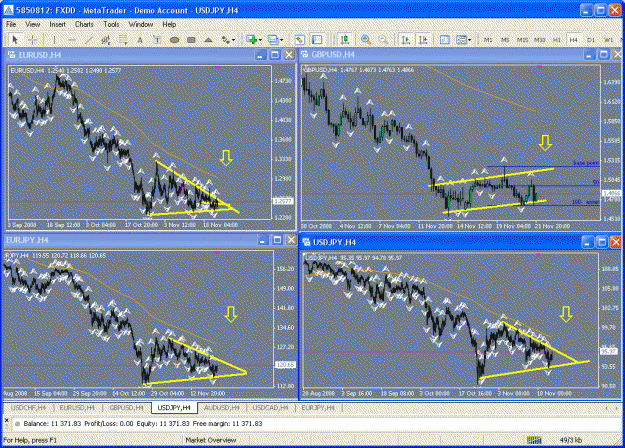Open the Help menu

(169, 24)
